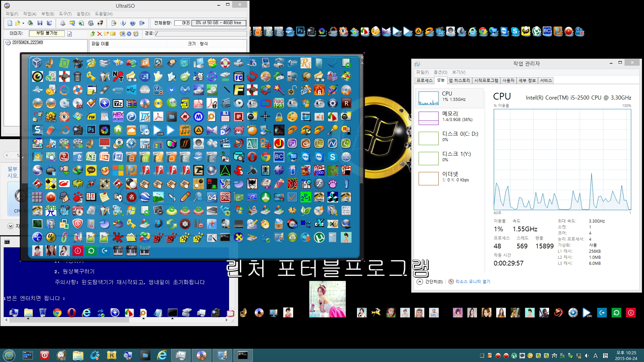This screenshot has height=362, width=644.
Task: Launch the KeyP piano icon in launcher panel
Action: pyautogui.click(x=145, y=250)
